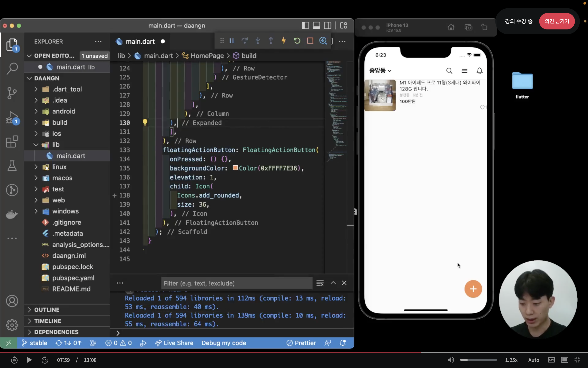Mute the video volume
The height and width of the screenshot is (368, 588).
click(451, 360)
